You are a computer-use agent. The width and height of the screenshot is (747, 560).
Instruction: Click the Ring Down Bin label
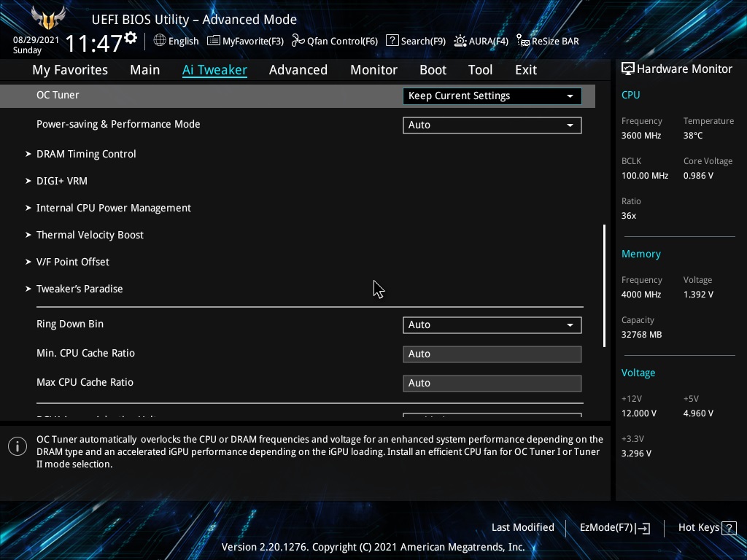(70, 324)
